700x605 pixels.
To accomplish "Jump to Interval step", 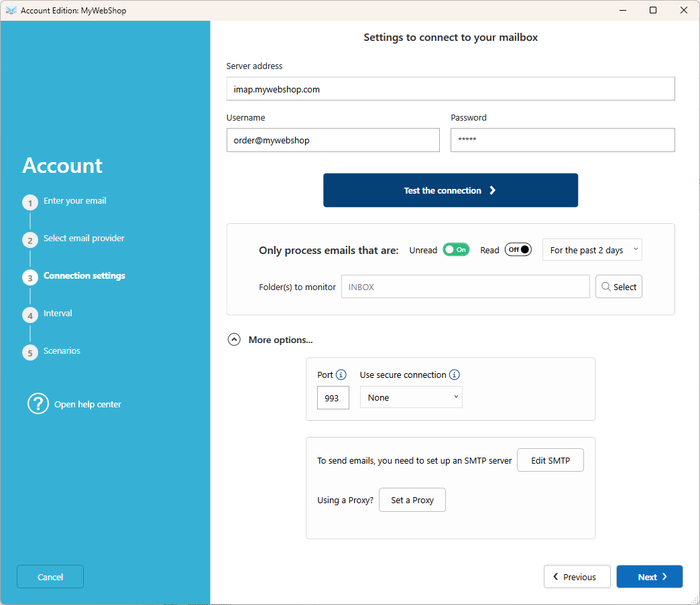I will click(58, 313).
